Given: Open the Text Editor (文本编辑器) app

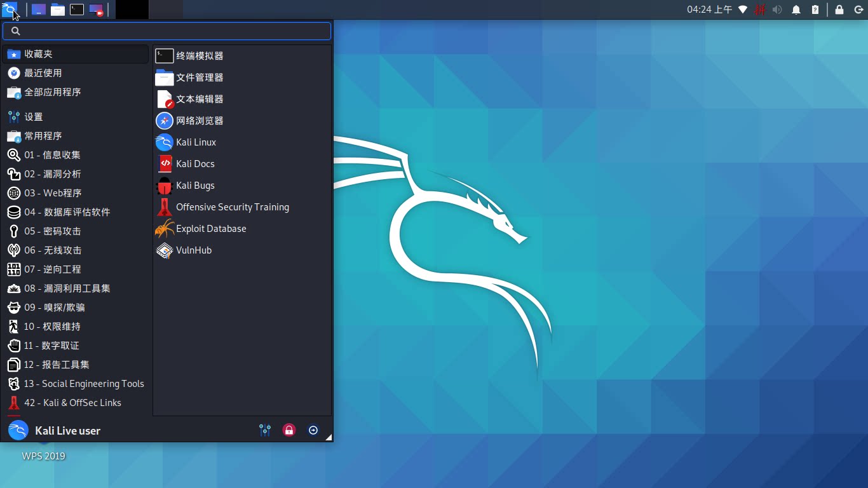Looking at the screenshot, I should [x=200, y=99].
